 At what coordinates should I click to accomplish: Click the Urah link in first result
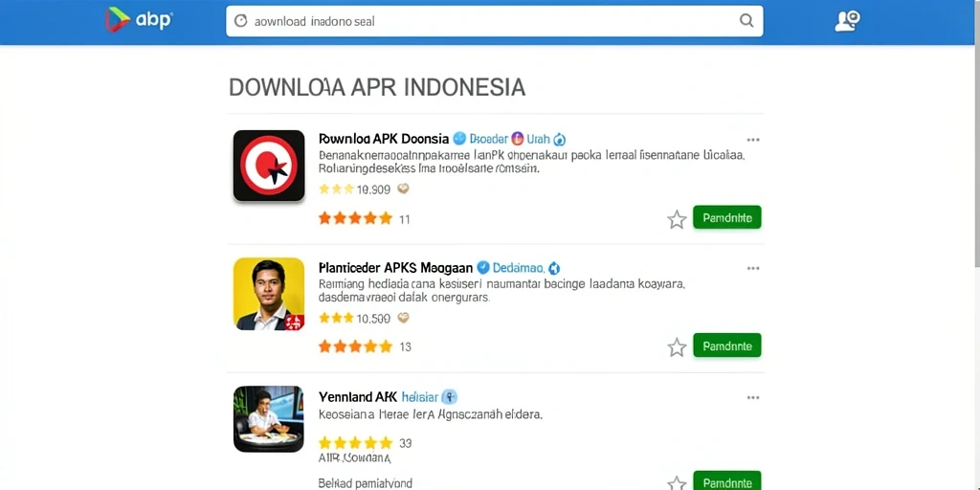pyautogui.click(x=538, y=139)
